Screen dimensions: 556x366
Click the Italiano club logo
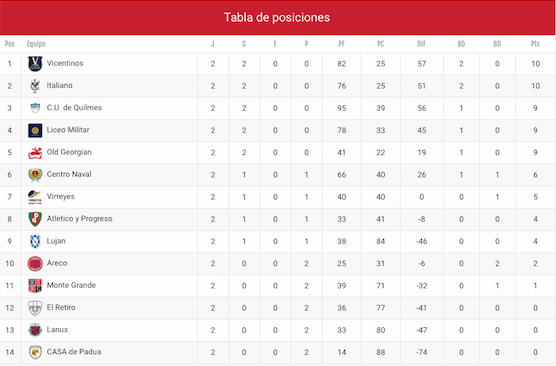[35, 86]
